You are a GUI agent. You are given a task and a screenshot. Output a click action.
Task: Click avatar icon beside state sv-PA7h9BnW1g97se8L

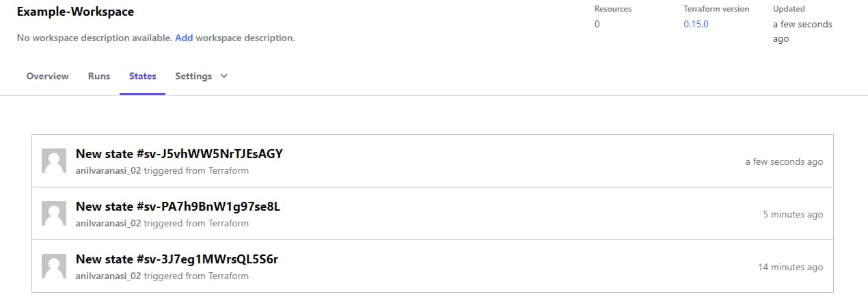tap(54, 213)
